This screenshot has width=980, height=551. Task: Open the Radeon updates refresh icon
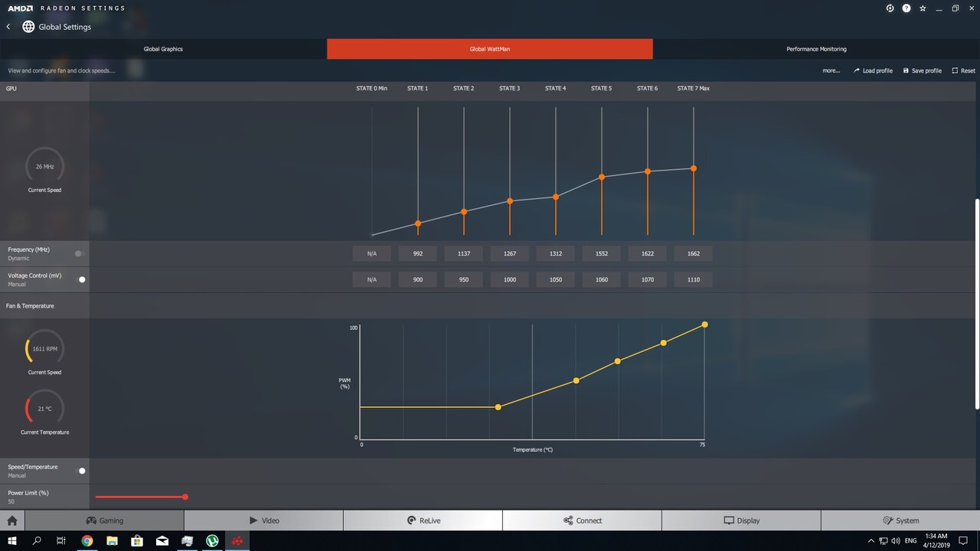[890, 8]
